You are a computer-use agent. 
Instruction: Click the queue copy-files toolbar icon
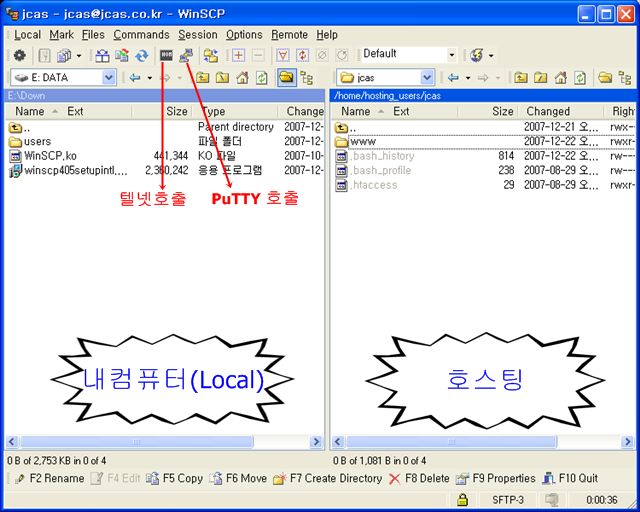pyautogui.click(x=64, y=55)
